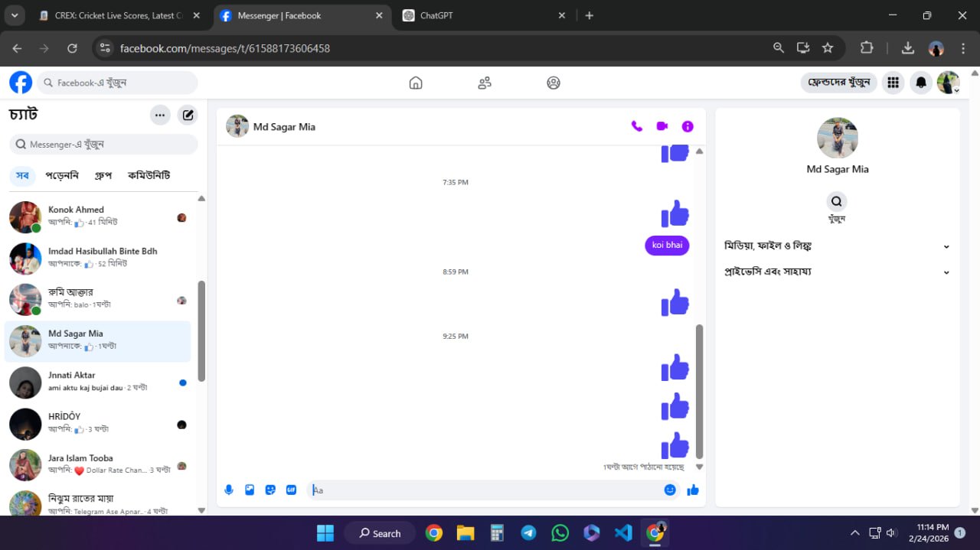Click the ফ্রেন্ডদের খুঁজুন button
This screenshot has height=550, width=980.
[839, 83]
